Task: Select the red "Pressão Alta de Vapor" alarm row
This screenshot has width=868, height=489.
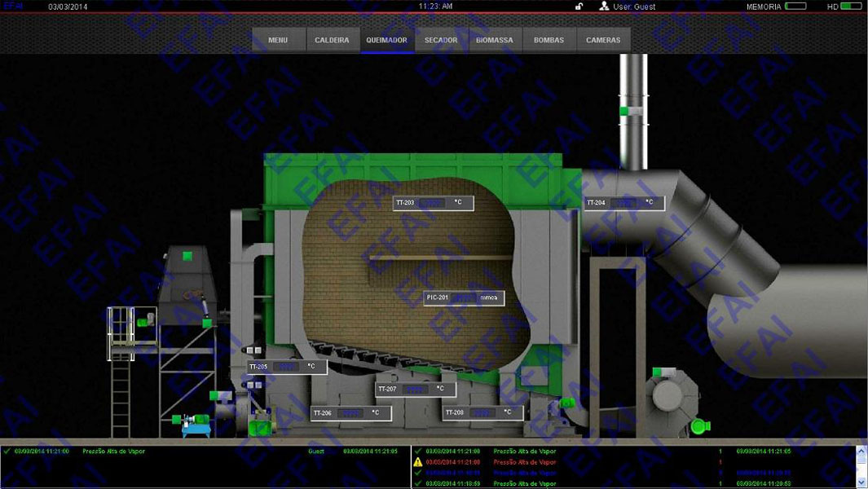Action: point(634,462)
